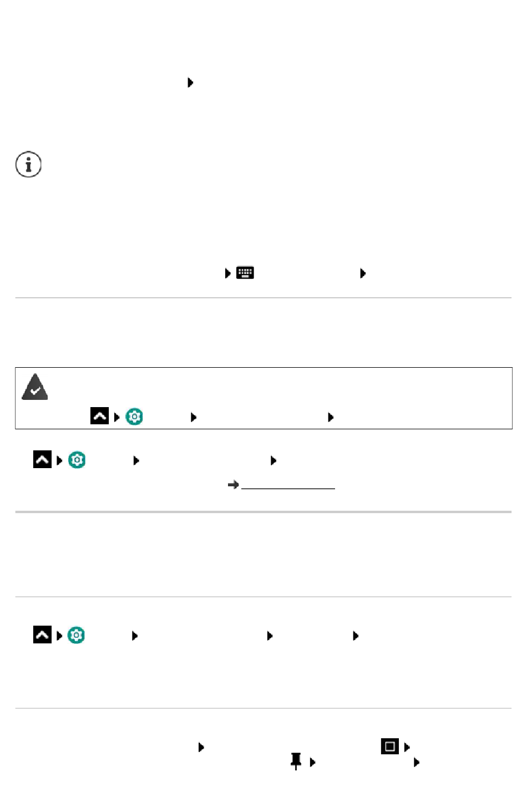Click the triangle marker right after the pushpin icon

(313, 763)
